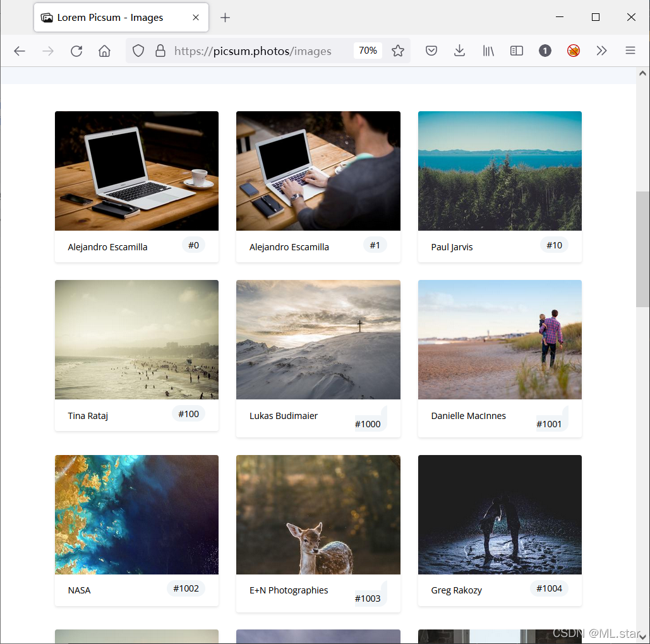The width and height of the screenshot is (650, 644).
Task: Open a new tab
Action: 225,18
